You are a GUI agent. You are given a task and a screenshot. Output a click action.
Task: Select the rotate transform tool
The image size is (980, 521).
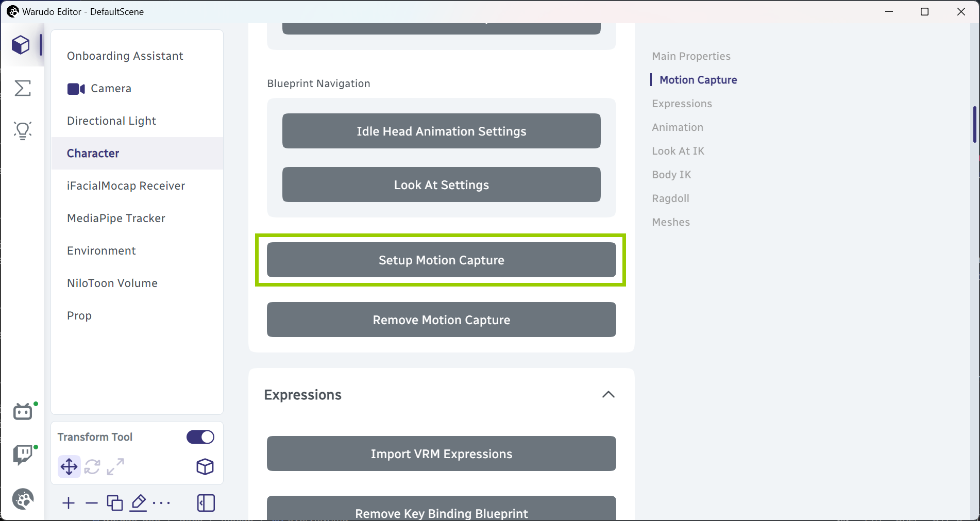point(92,467)
